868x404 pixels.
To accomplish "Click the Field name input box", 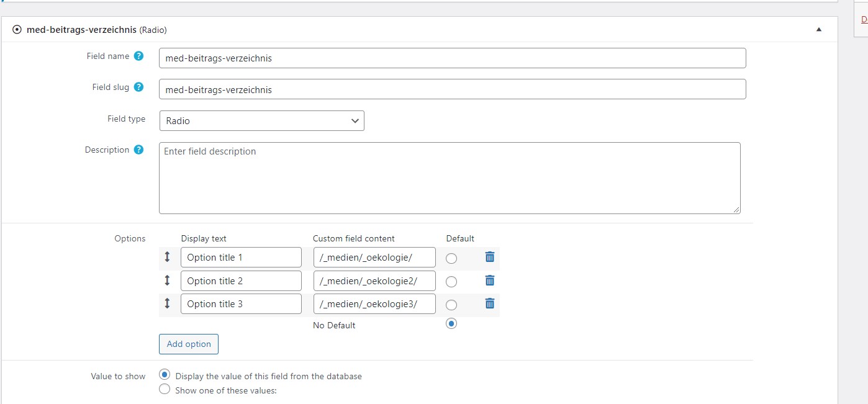I will (x=453, y=58).
